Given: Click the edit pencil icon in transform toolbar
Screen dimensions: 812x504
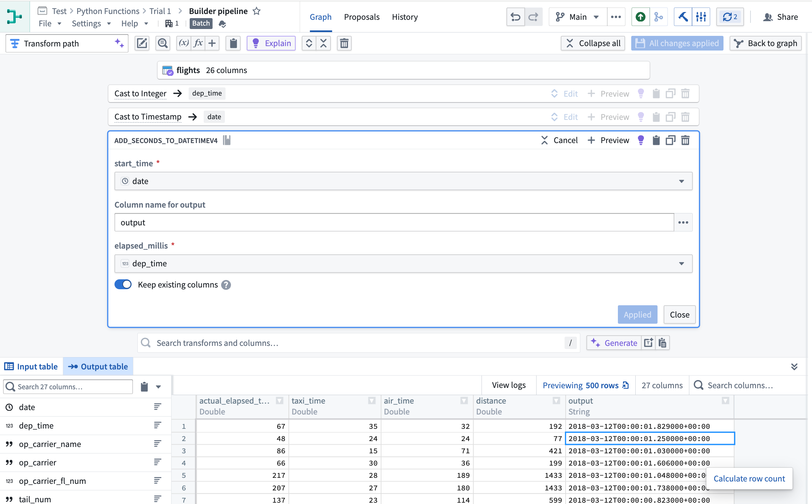Looking at the screenshot, I should [142, 43].
